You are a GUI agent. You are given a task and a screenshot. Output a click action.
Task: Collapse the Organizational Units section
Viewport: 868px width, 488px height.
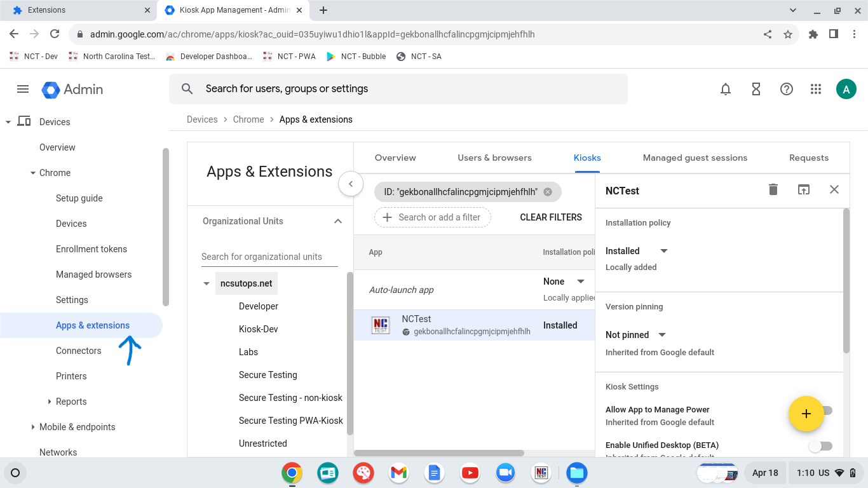click(338, 221)
